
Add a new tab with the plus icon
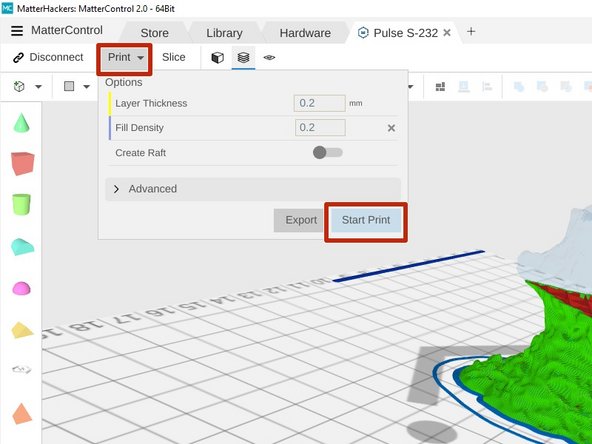pyautogui.click(x=471, y=32)
